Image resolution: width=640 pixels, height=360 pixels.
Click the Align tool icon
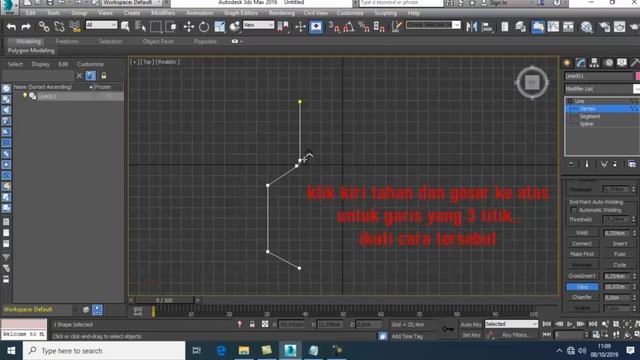(x=487, y=27)
